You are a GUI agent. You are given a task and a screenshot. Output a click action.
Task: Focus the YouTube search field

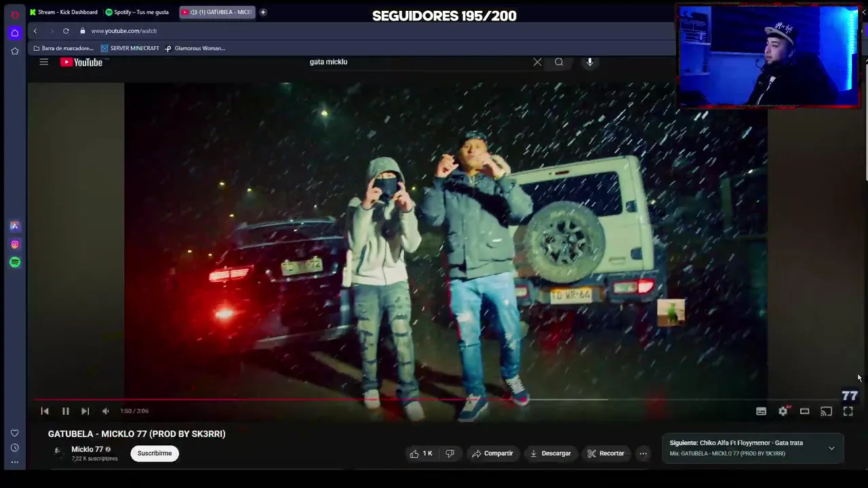(417, 62)
